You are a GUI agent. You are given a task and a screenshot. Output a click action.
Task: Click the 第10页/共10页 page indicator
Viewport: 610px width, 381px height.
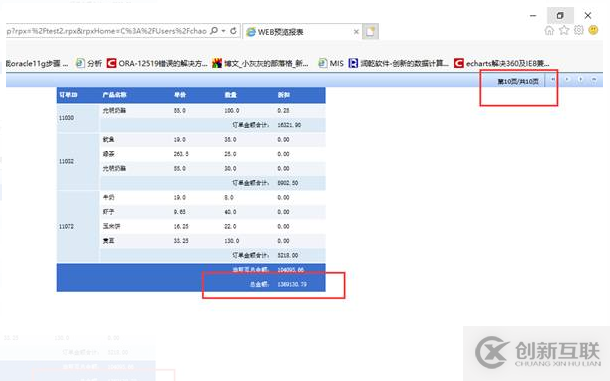[518, 81]
